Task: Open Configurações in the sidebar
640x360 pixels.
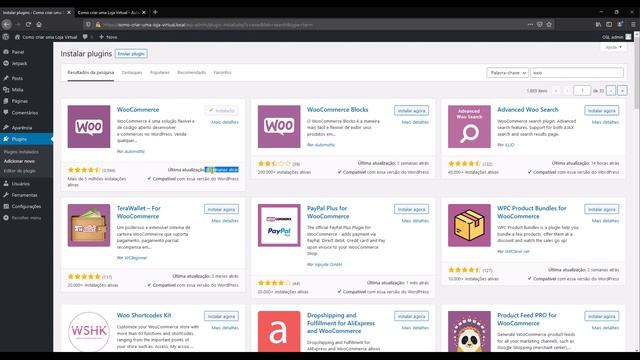Action: click(26, 207)
